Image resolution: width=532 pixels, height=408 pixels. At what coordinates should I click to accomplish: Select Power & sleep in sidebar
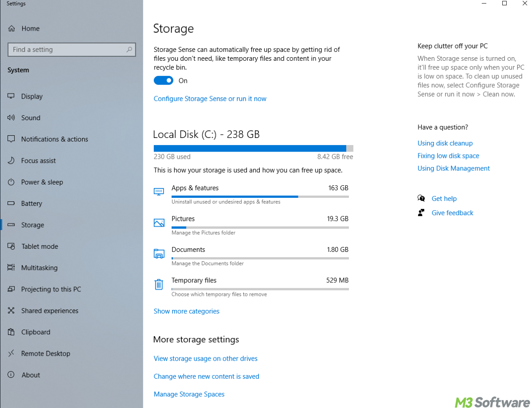42,182
